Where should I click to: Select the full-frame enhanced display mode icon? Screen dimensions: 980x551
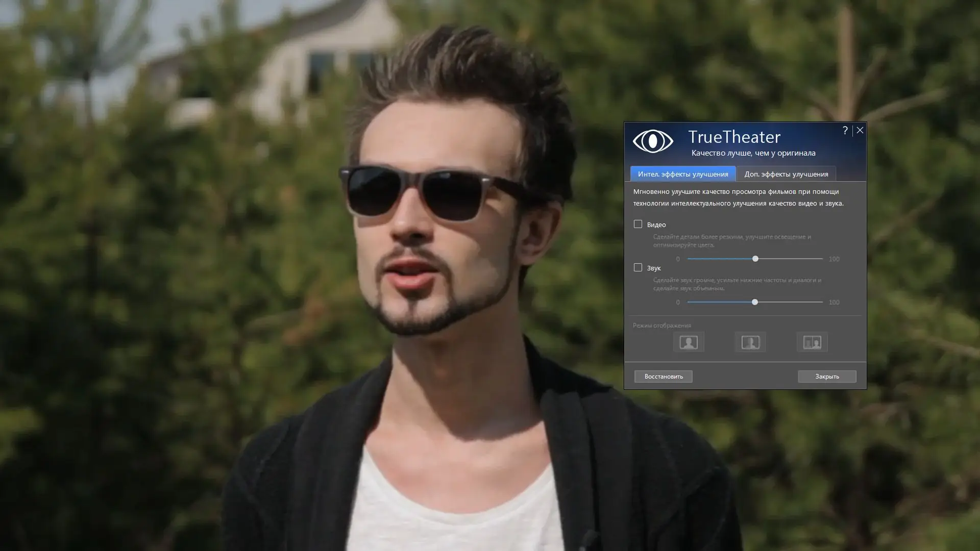coord(689,342)
